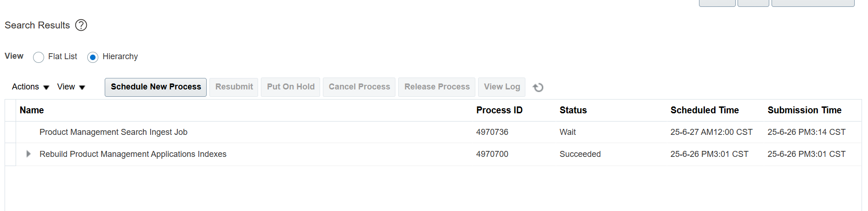868x211 pixels.
Task: Open Search Results help icon
Action: click(81, 25)
